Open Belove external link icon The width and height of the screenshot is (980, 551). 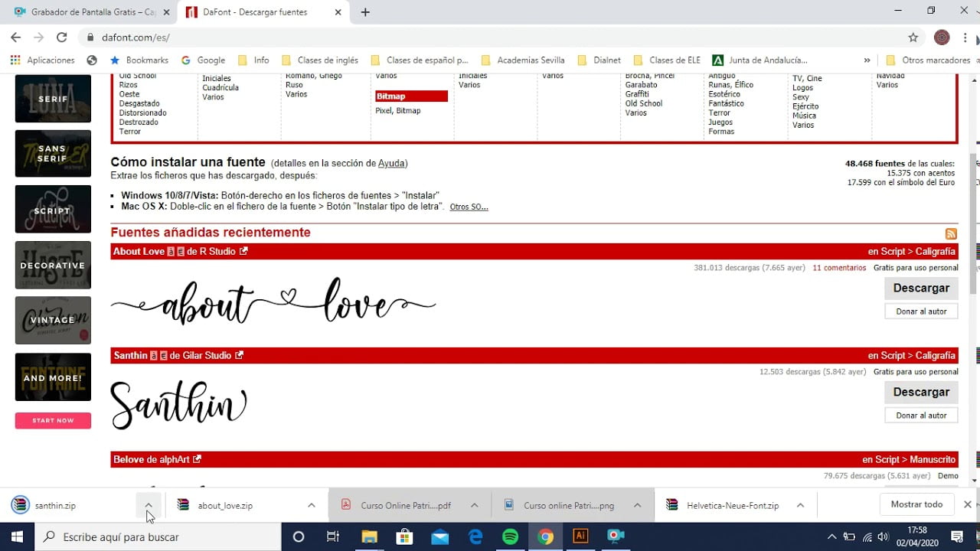(x=197, y=459)
